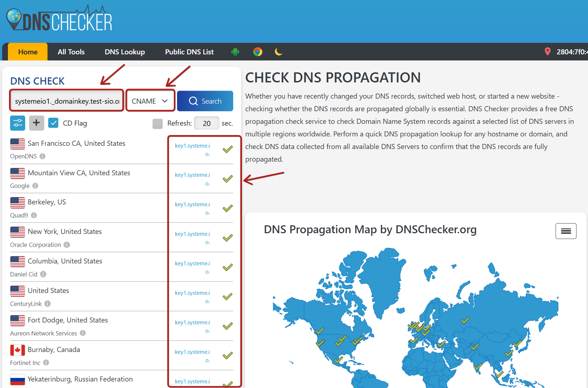Click green checkmark for Mountain View result
588x388 pixels.
click(227, 179)
